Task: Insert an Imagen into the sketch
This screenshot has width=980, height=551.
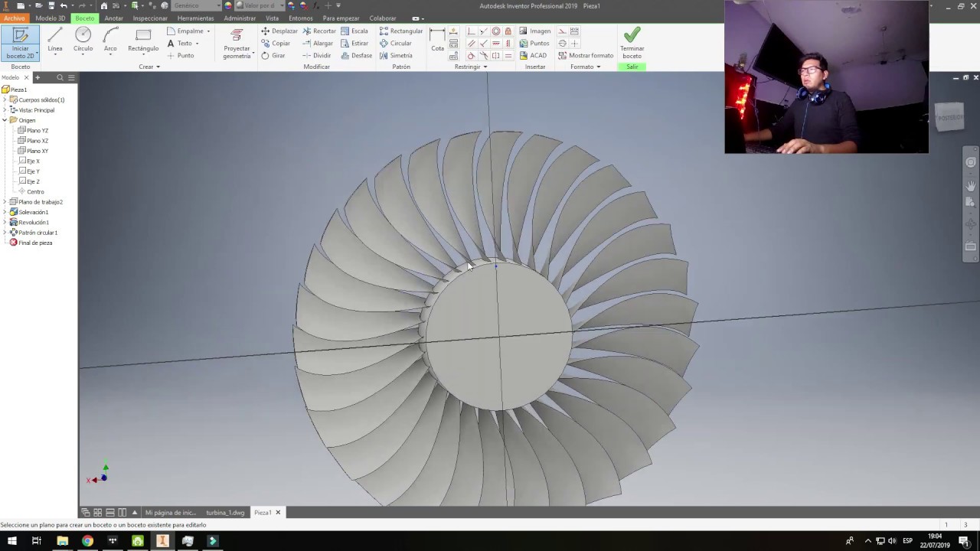Action: [x=534, y=31]
